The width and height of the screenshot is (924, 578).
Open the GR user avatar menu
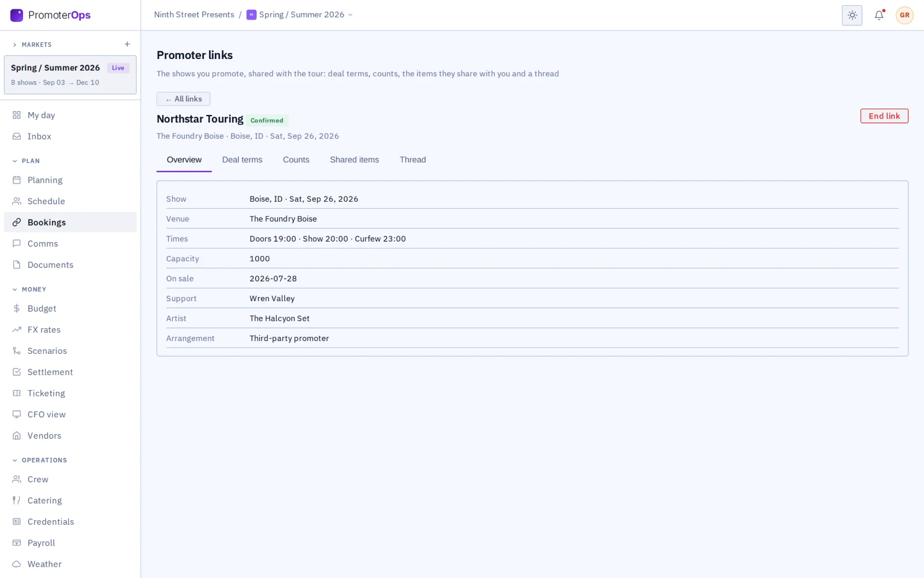click(904, 15)
